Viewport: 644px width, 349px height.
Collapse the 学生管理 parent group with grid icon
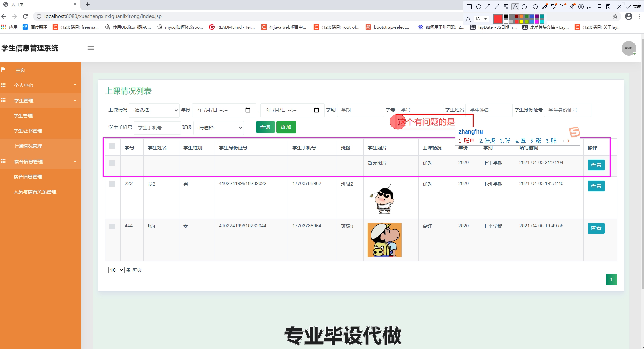40,100
